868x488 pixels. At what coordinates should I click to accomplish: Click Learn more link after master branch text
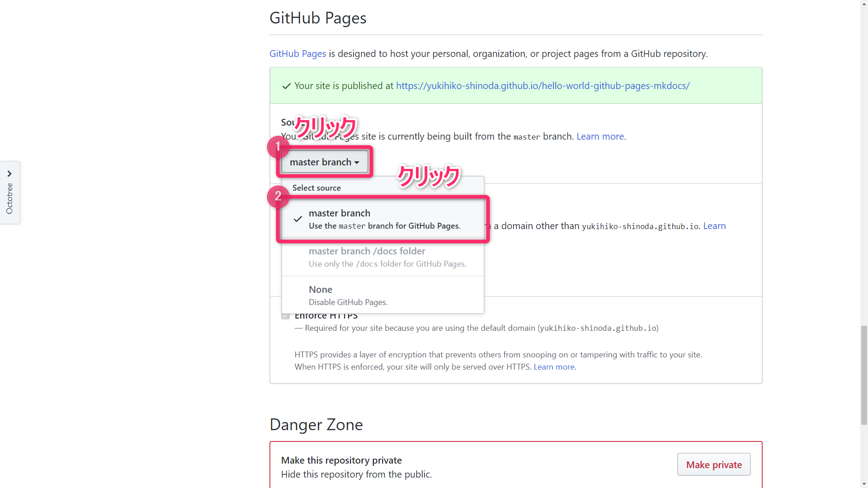(x=600, y=136)
